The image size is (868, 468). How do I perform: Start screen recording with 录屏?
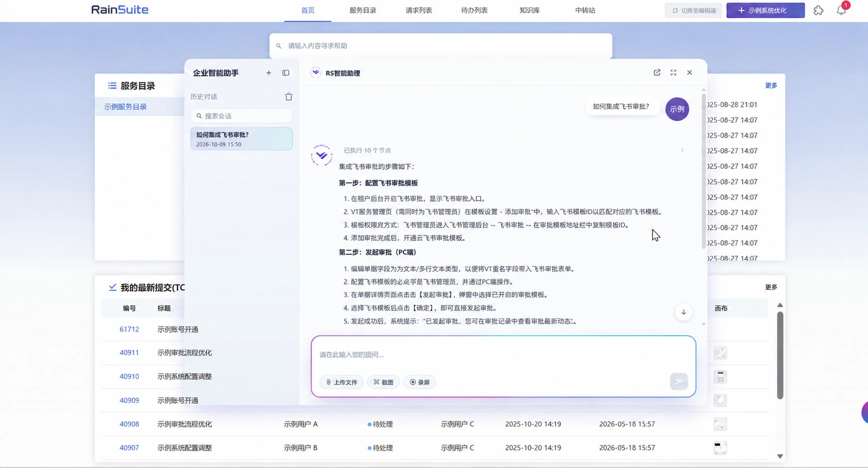click(x=420, y=382)
